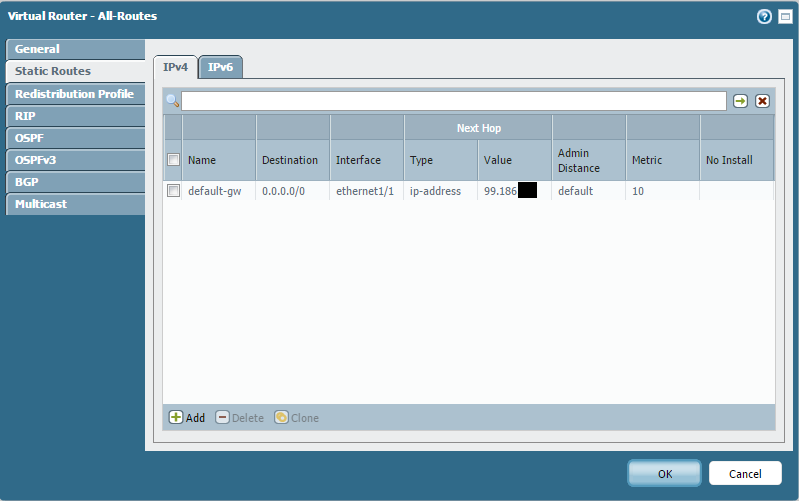799x501 pixels.
Task: Click the Delete minus icon
Action: point(222,417)
